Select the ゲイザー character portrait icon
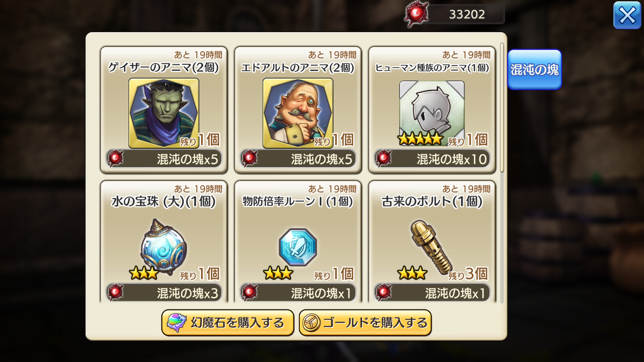The height and width of the screenshot is (362, 644). (164, 113)
